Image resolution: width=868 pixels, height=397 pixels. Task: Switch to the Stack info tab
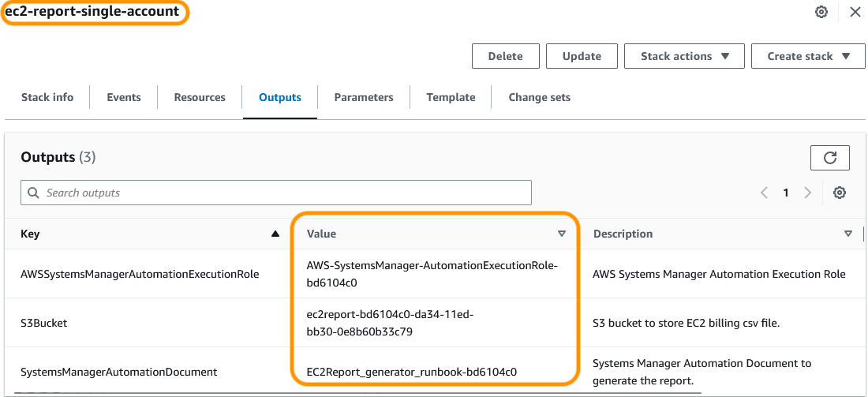(x=47, y=97)
